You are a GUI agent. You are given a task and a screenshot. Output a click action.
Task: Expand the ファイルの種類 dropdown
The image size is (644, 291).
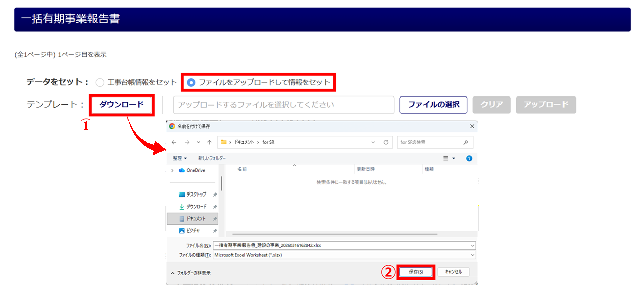pos(473,255)
